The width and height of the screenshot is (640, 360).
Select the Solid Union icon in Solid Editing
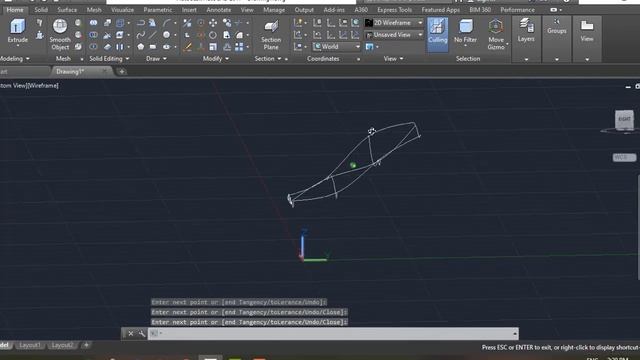93,23
